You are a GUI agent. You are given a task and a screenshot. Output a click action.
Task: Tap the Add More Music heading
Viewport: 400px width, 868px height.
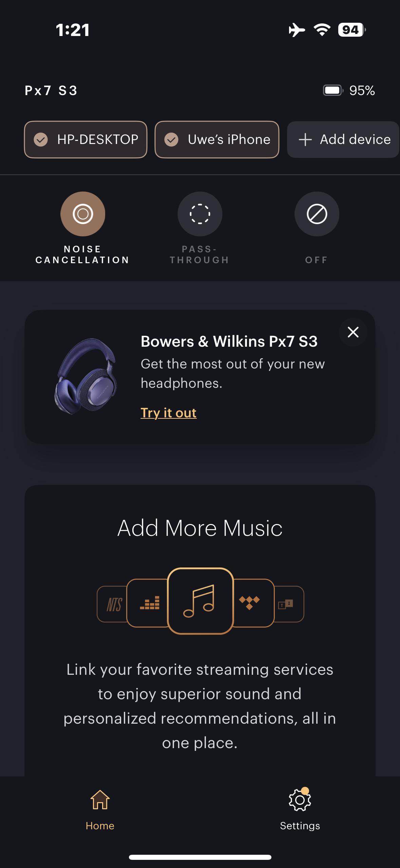point(200,528)
